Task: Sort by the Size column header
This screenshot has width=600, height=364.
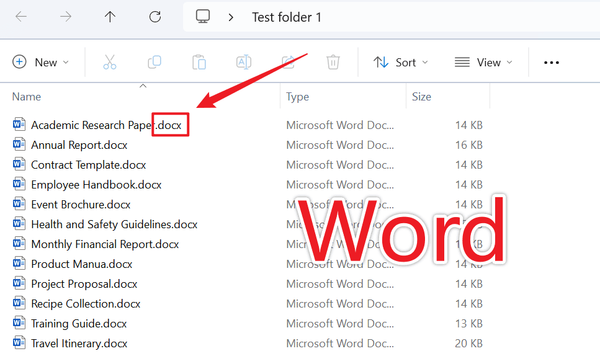Action: click(x=421, y=97)
